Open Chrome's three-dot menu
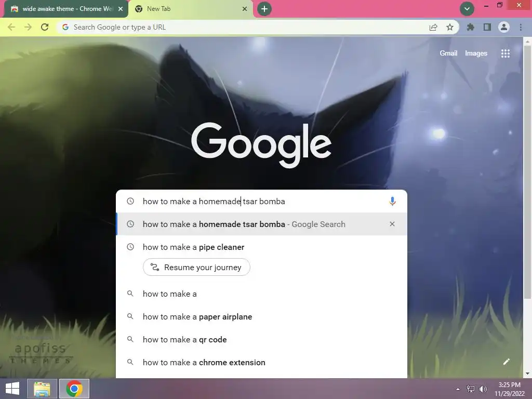The width and height of the screenshot is (532, 399). (x=521, y=27)
